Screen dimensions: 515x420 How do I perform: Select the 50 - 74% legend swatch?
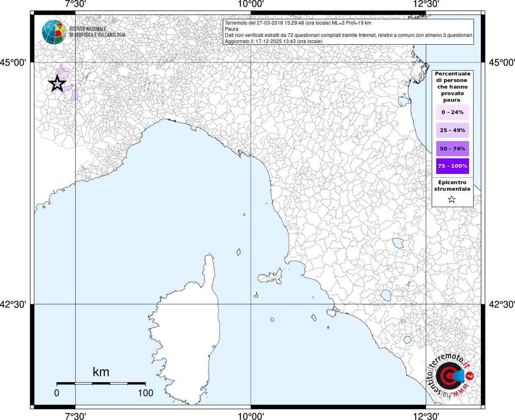pos(453,148)
